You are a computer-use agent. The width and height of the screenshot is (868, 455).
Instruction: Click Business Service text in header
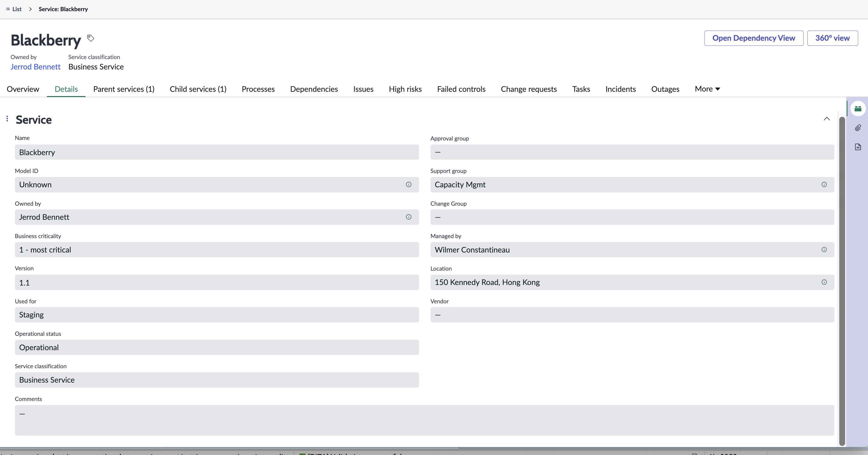point(96,67)
